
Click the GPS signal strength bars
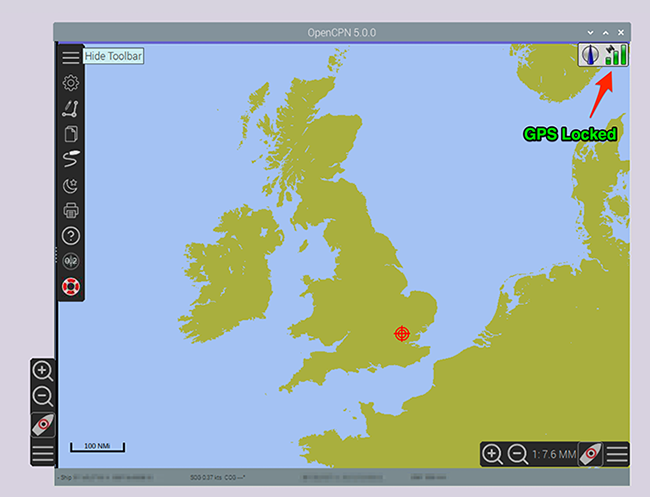617,55
